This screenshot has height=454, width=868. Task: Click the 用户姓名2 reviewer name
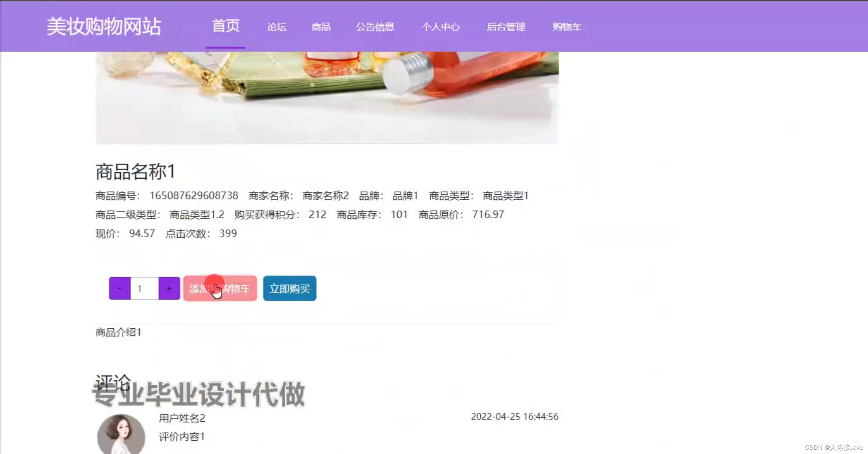(182, 418)
